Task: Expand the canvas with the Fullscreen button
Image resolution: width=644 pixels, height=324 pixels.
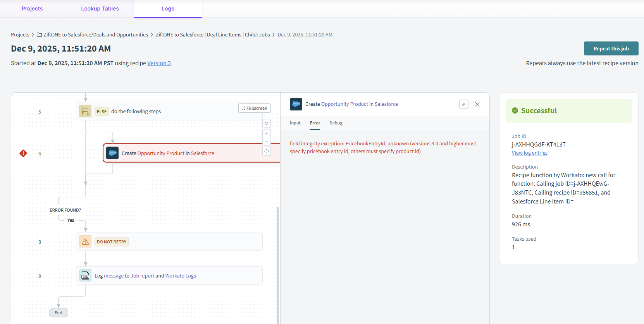Action: (255, 108)
